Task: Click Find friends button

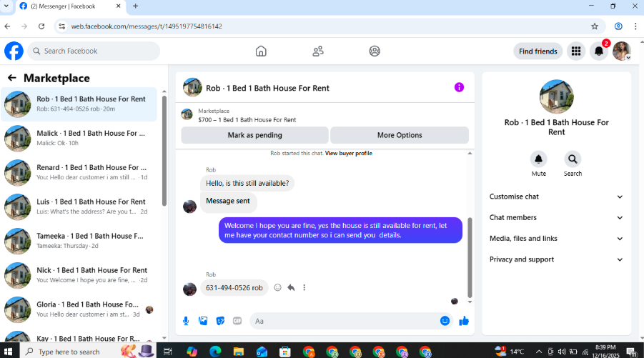Action: (538, 51)
